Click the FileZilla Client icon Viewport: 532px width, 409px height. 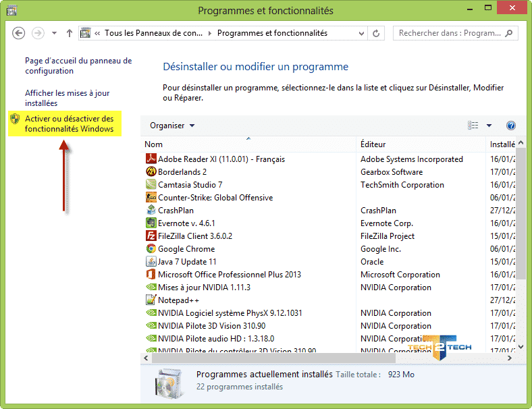tap(151, 236)
